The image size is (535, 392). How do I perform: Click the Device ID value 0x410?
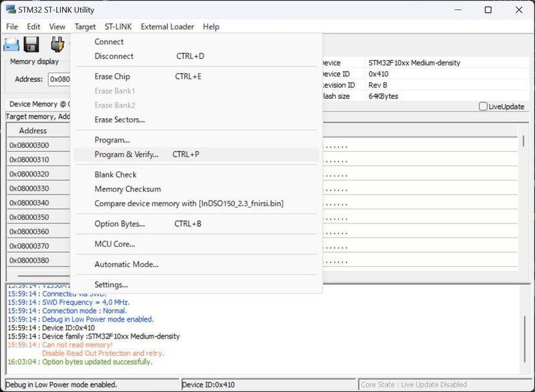click(x=379, y=74)
